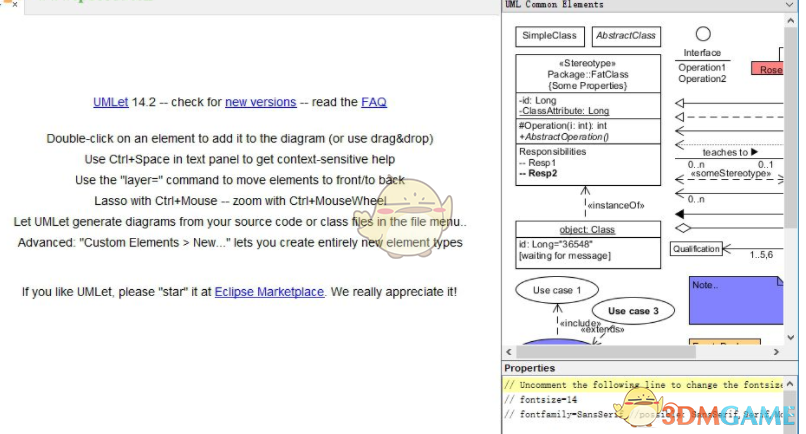Select the red Rose element
This screenshot has height=434, width=806.
pyautogui.click(x=767, y=69)
